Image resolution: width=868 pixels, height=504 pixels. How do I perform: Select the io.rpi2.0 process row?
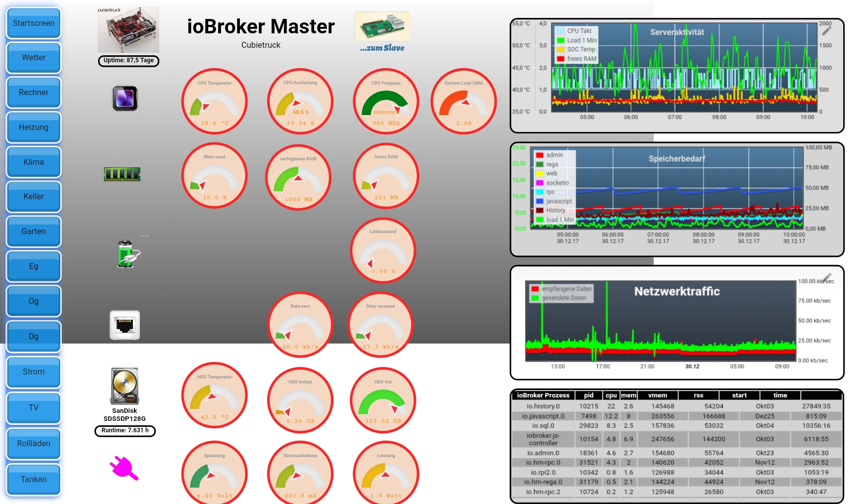[677, 473]
